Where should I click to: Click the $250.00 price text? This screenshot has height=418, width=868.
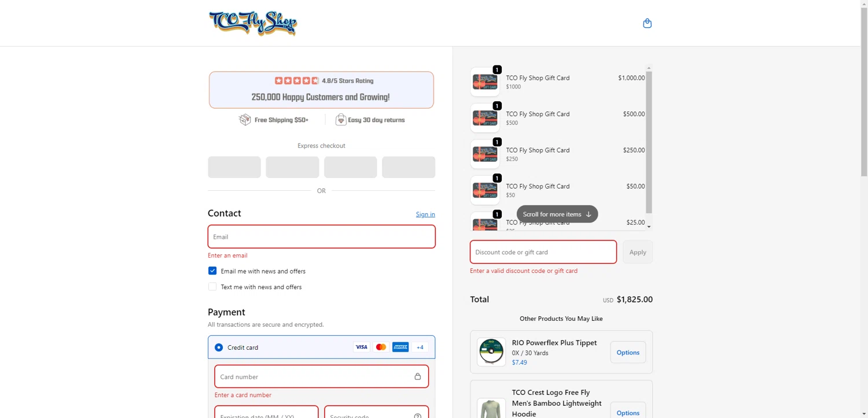pyautogui.click(x=634, y=150)
